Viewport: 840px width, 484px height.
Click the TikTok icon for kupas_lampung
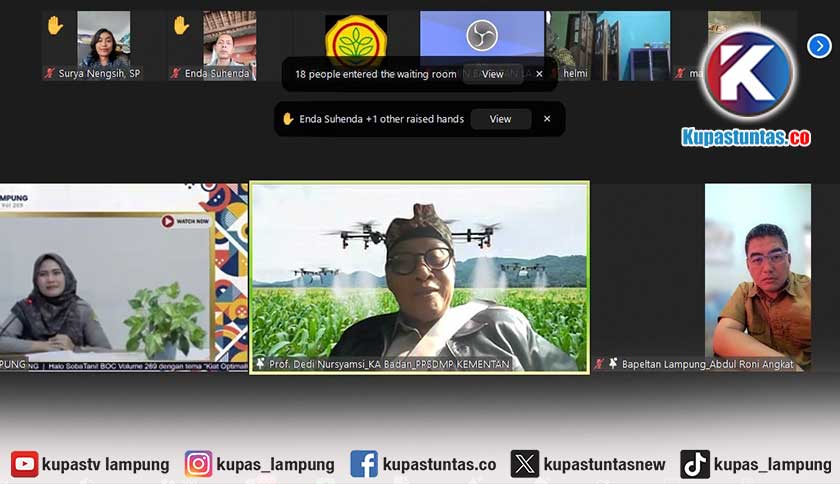click(x=694, y=464)
